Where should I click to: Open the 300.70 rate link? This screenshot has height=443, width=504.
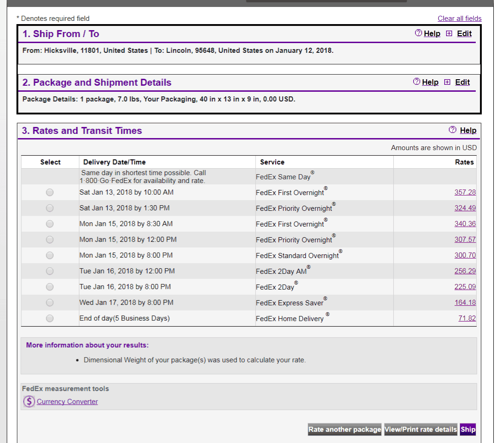tap(465, 255)
